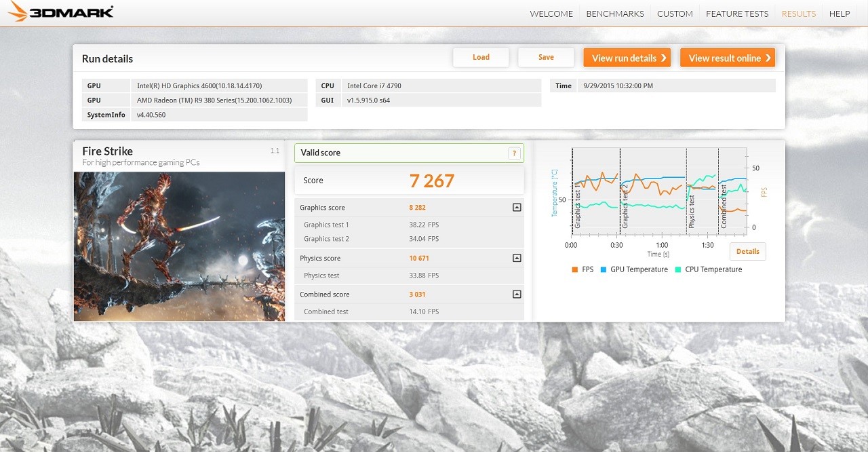Click the Save button

coord(546,58)
